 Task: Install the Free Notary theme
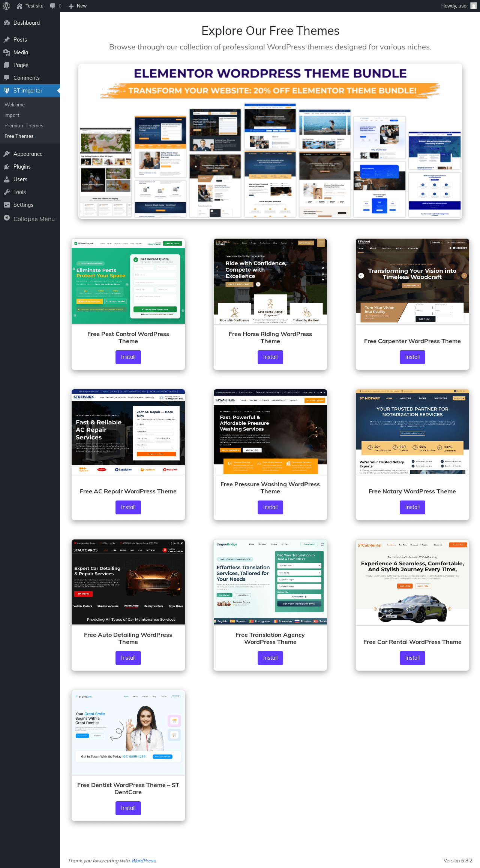(412, 507)
